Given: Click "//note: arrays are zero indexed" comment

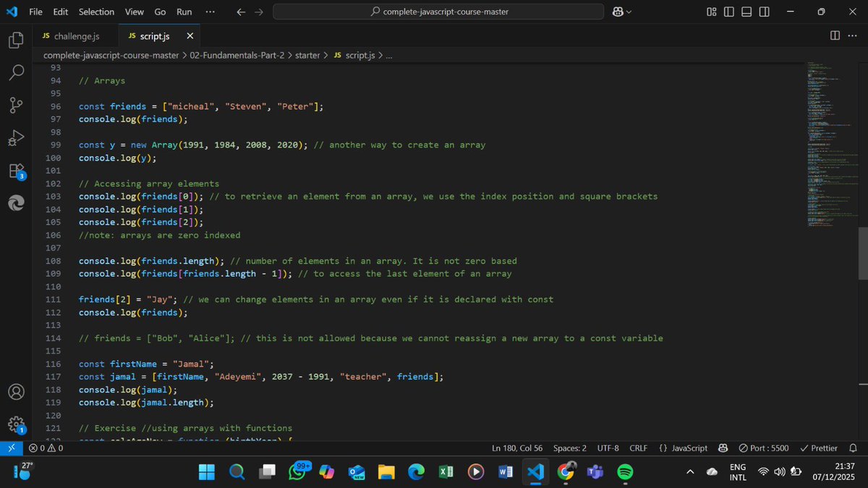Looking at the screenshot, I should 159,235.
